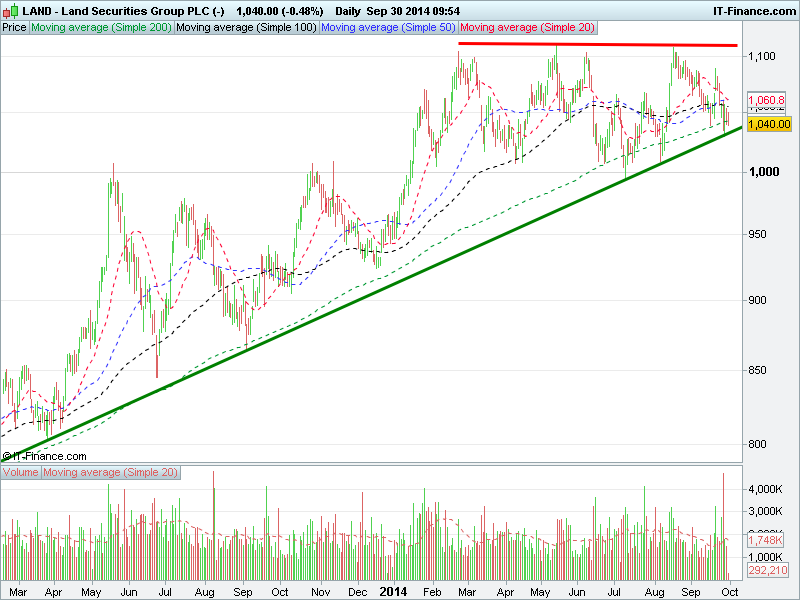Select volume panel Moving average (Simple 20) label

click(110, 472)
